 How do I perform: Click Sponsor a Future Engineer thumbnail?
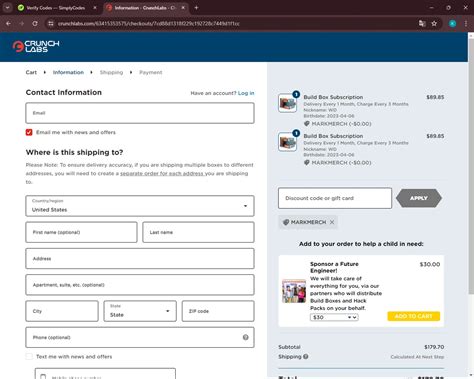tap(294, 291)
